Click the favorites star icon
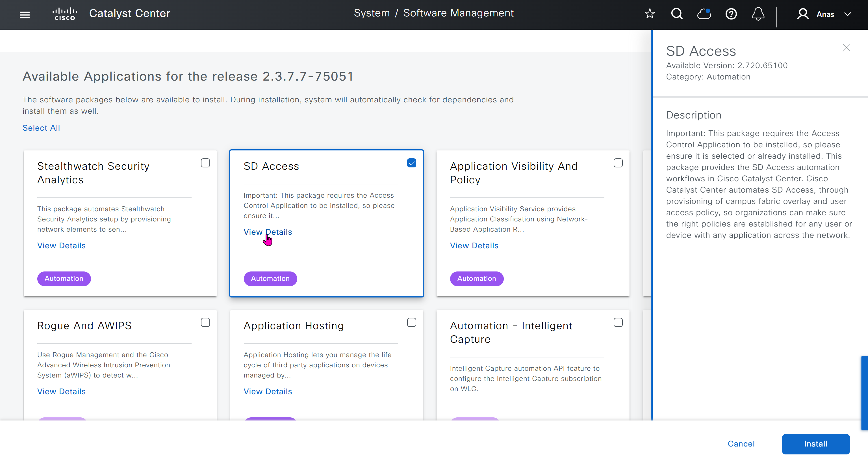The width and height of the screenshot is (868, 468). 649,14
